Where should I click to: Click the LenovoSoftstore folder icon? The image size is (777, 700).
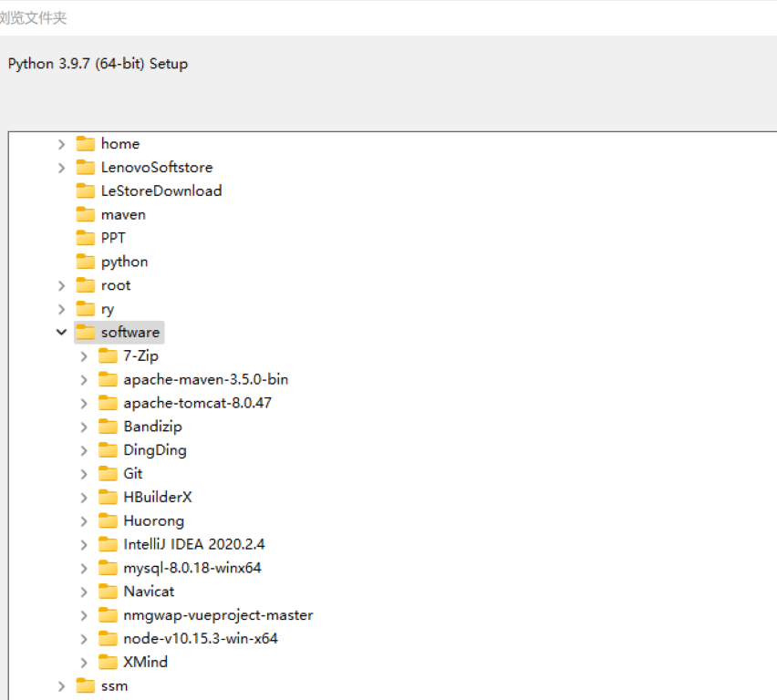pyautogui.click(x=85, y=168)
